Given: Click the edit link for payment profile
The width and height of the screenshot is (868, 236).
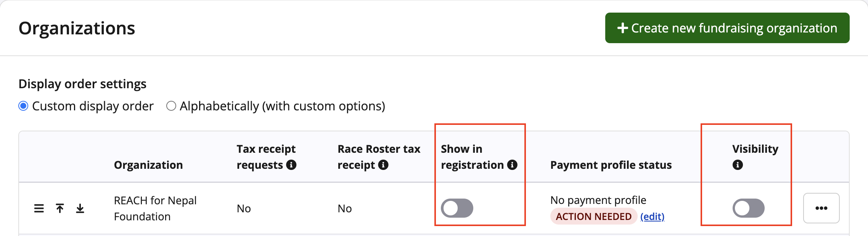Looking at the screenshot, I should coord(652,217).
